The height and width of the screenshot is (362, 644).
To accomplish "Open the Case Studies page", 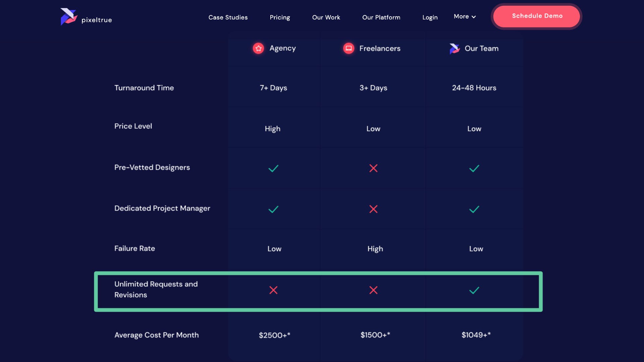I will tap(228, 17).
